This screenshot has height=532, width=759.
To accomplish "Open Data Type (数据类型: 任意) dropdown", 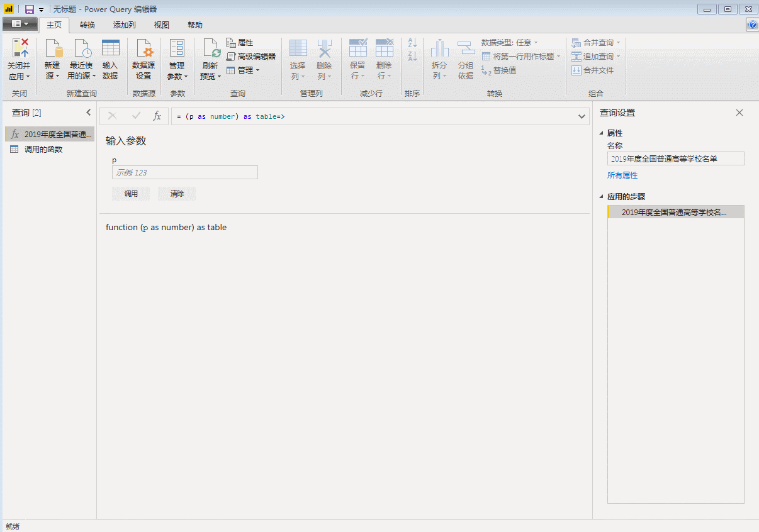I will tap(510, 43).
